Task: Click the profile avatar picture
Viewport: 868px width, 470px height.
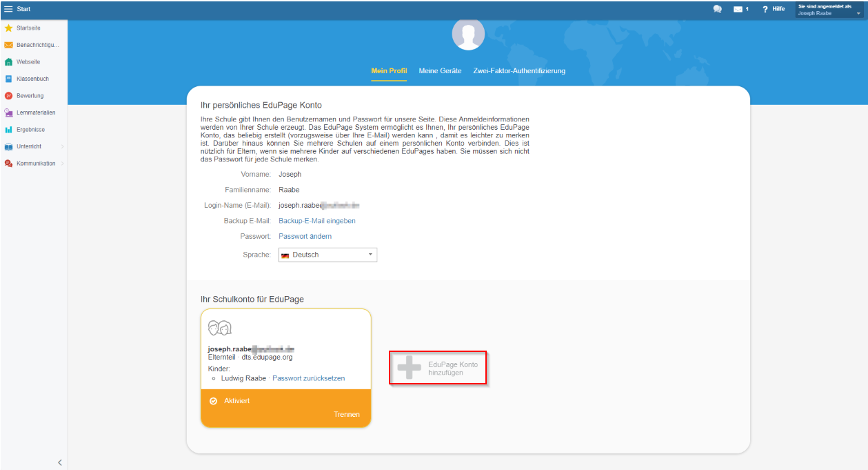Action: point(468,34)
